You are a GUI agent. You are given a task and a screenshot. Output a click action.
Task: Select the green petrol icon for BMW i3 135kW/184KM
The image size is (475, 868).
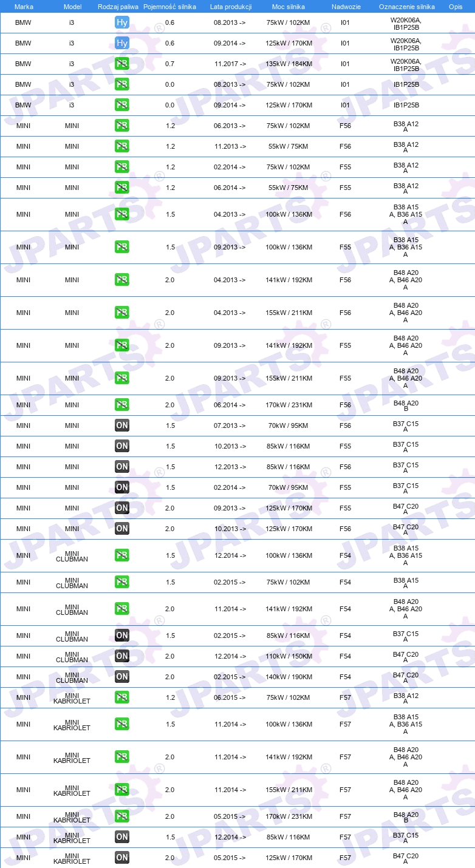tap(122, 64)
